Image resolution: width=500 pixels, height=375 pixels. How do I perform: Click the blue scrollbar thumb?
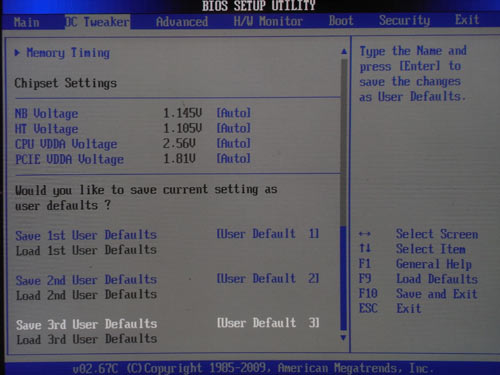point(343,278)
